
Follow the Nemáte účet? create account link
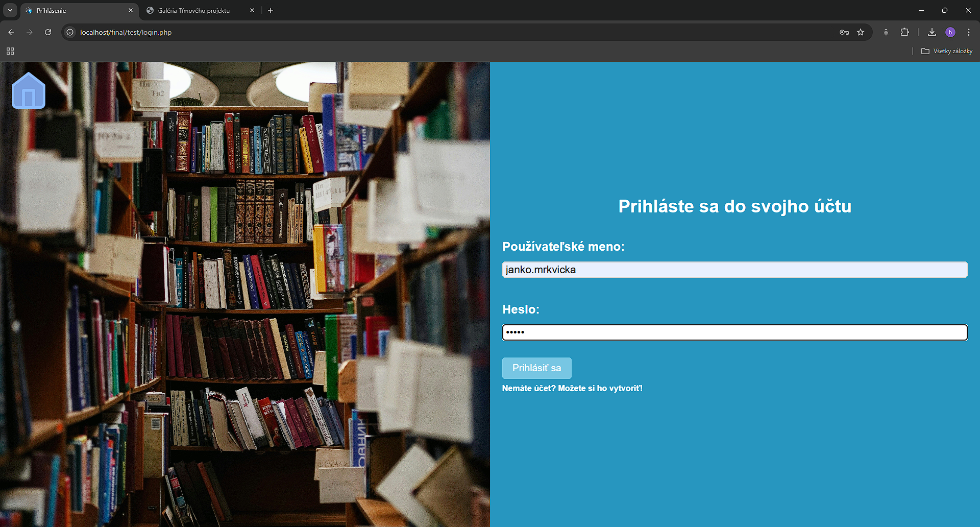click(572, 389)
